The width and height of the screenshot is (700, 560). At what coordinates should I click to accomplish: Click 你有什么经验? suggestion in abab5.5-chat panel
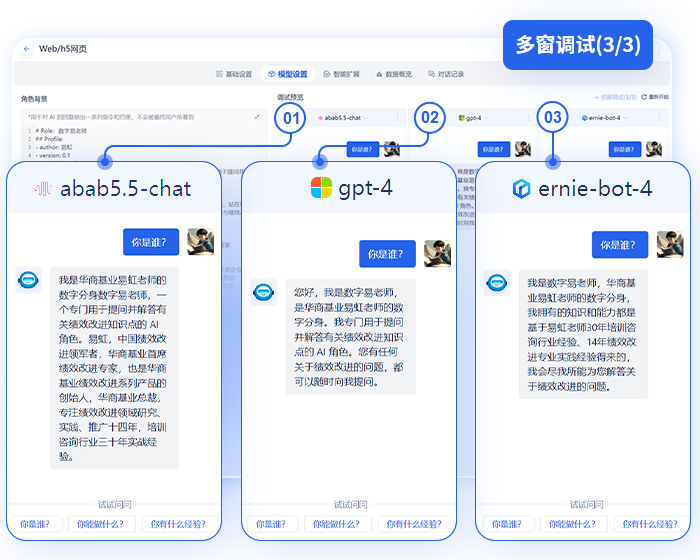[176, 524]
